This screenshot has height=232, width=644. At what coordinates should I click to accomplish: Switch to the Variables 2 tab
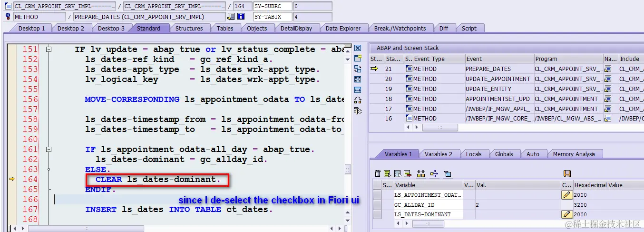(x=439, y=154)
